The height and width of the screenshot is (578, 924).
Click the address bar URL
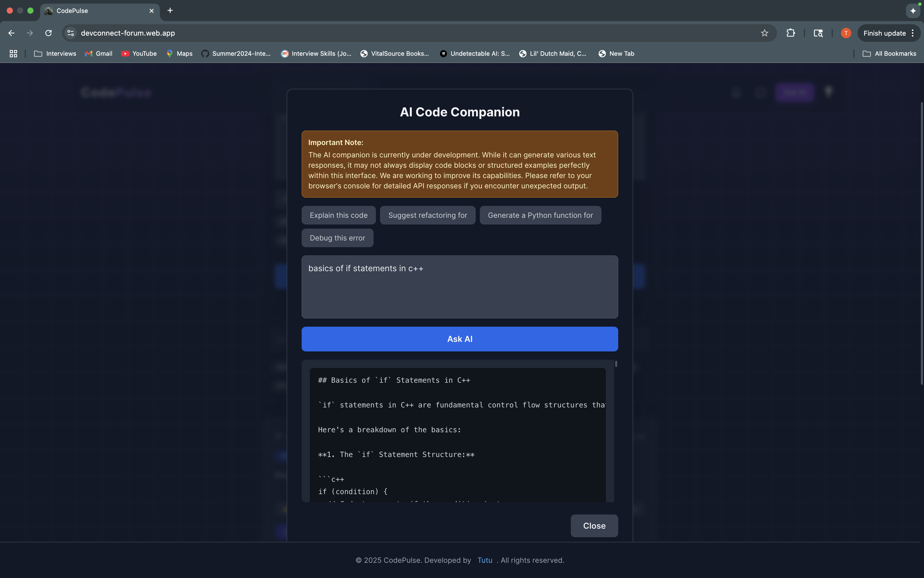pyautogui.click(x=128, y=33)
